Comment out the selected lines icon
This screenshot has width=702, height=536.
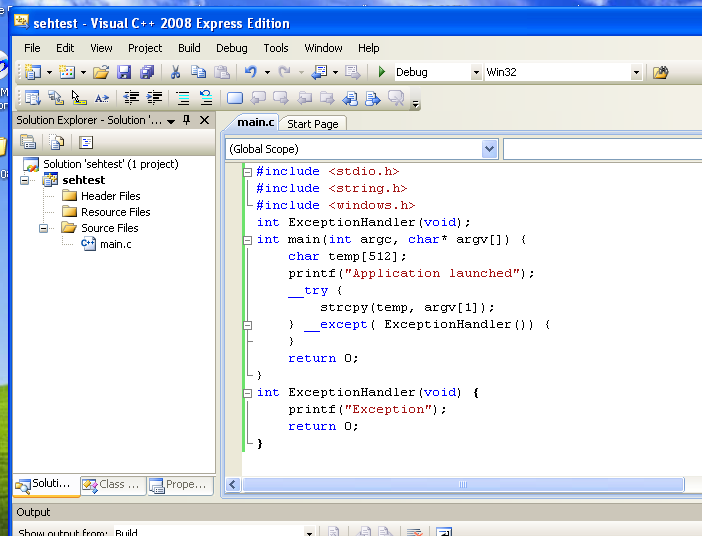183,97
